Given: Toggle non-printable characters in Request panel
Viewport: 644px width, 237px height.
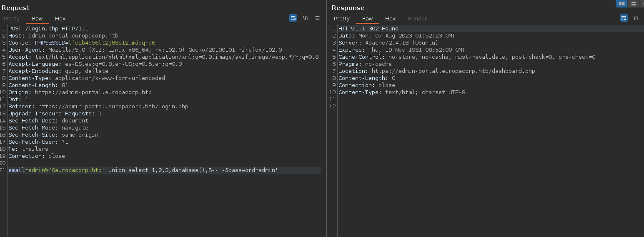Looking at the screenshot, I should pos(305,18).
